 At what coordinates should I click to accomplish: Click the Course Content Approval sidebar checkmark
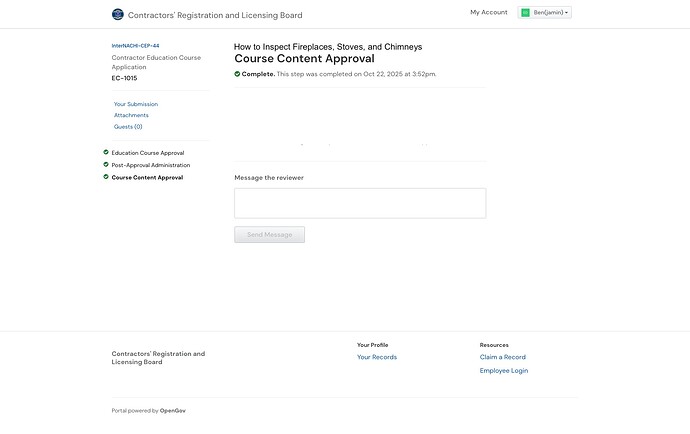[106, 177]
